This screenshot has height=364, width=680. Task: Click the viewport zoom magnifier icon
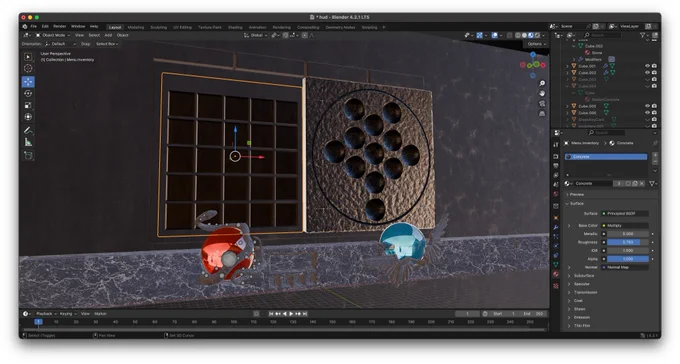[542, 83]
